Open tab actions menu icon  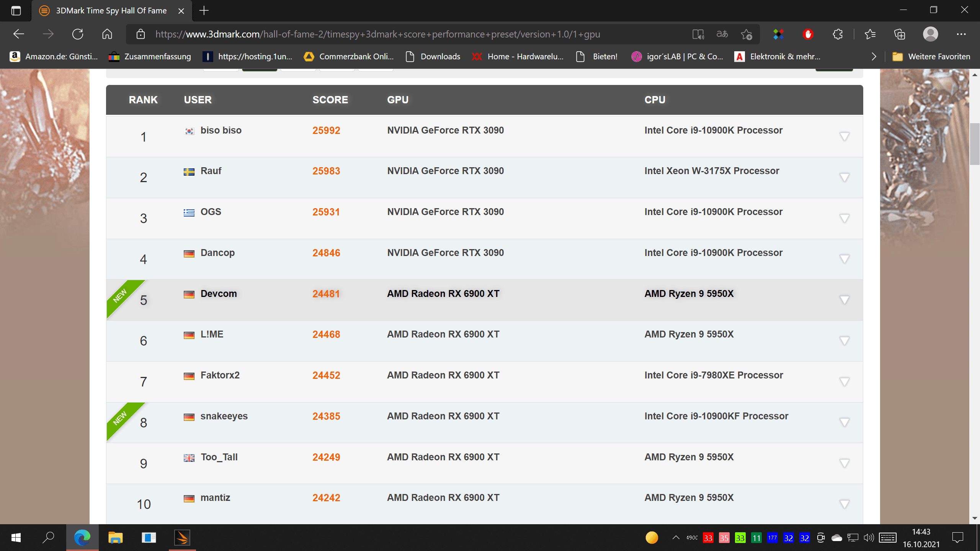(x=16, y=11)
